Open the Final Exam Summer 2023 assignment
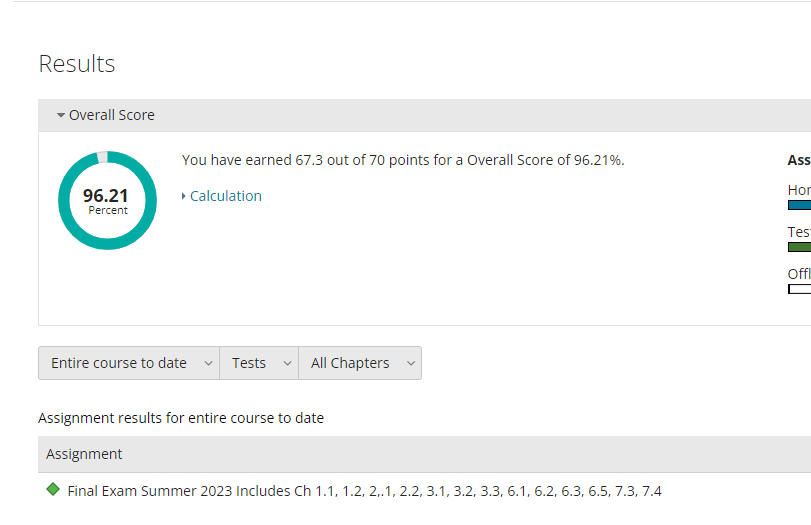 click(364, 491)
